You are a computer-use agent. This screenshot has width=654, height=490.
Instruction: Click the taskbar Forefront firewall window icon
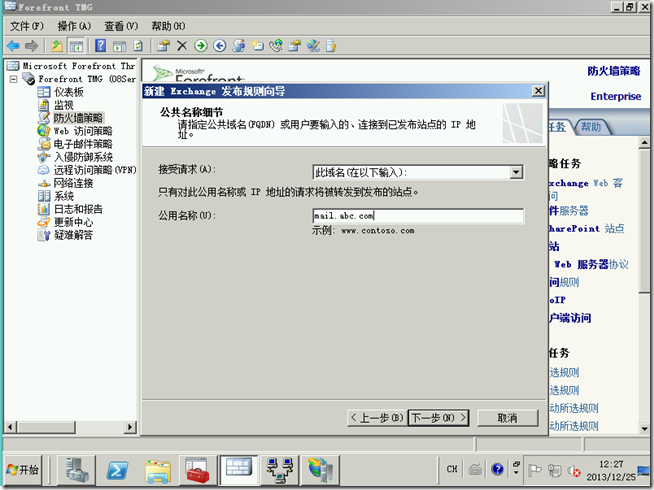tap(239, 470)
